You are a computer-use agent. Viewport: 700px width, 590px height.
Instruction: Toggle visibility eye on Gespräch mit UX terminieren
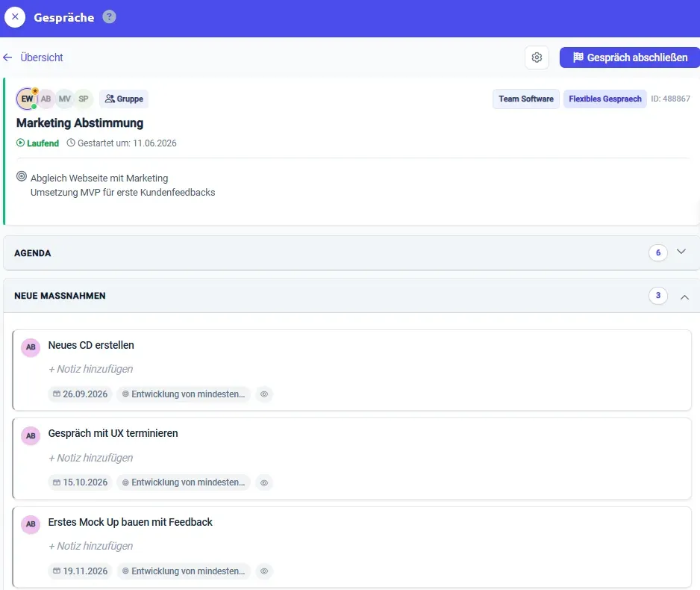pyautogui.click(x=264, y=482)
